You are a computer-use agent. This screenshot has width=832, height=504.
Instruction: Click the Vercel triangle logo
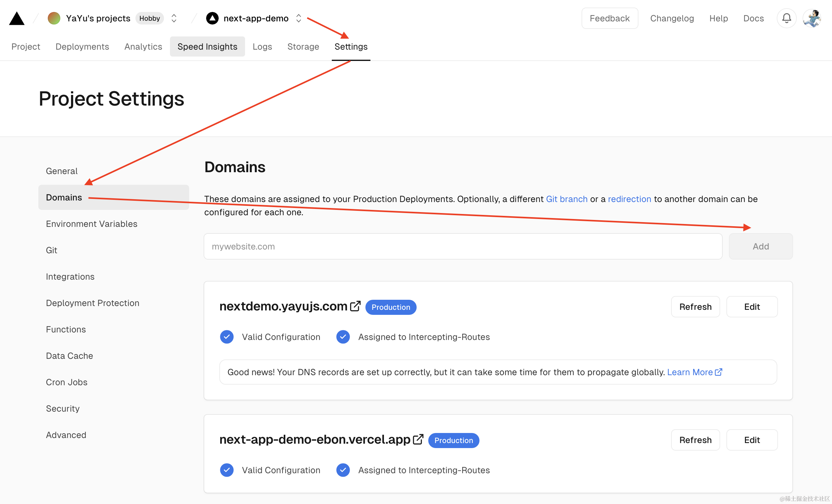click(x=17, y=19)
